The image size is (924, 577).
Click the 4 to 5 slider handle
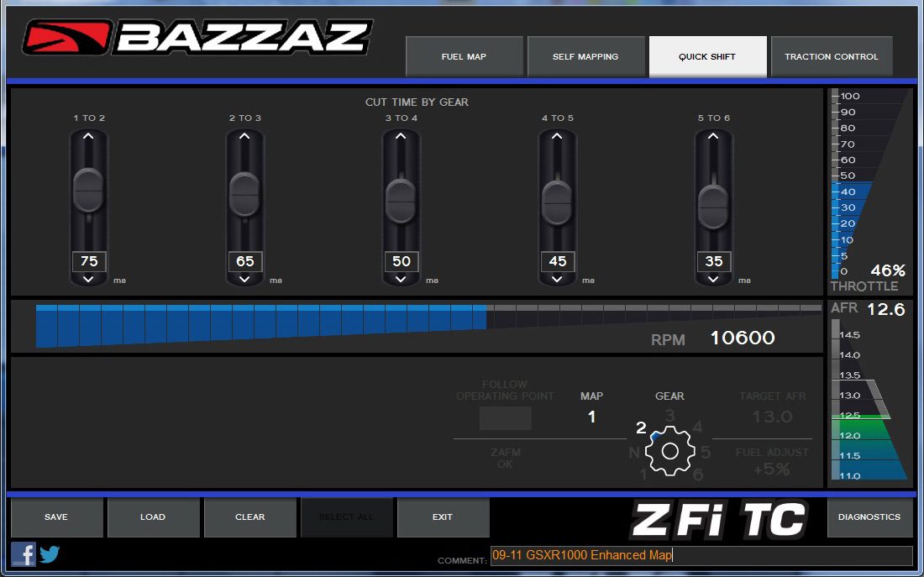tap(557, 202)
